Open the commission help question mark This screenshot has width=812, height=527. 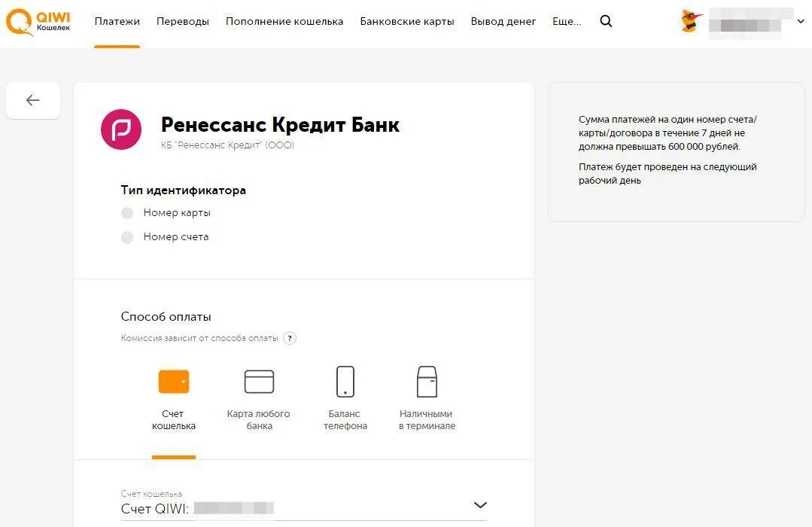coord(290,338)
